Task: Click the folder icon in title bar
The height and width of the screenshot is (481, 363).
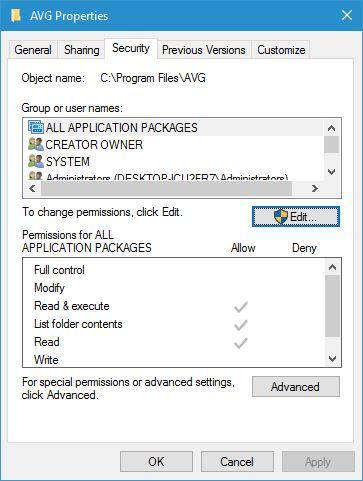Action: pyautogui.click(x=16, y=15)
